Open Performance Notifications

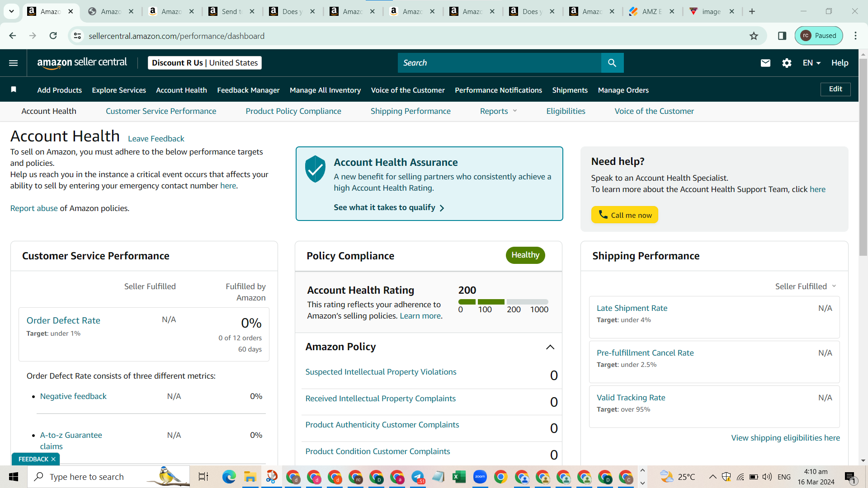click(x=498, y=90)
